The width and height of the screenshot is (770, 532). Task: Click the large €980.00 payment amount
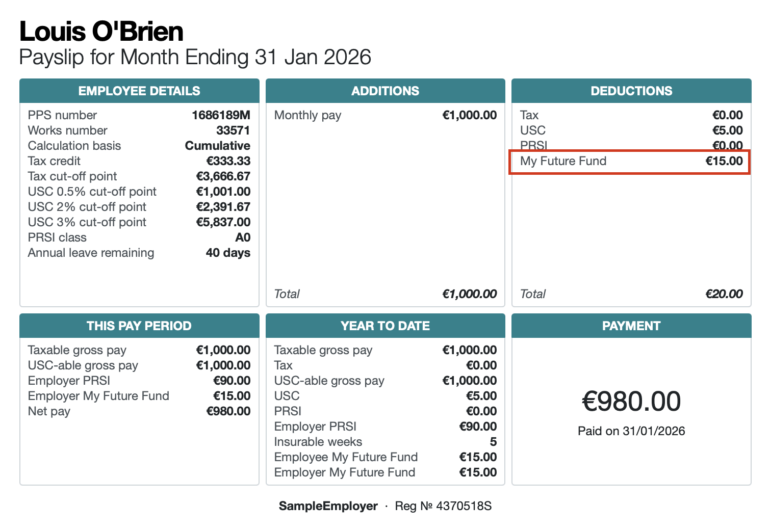(x=631, y=402)
